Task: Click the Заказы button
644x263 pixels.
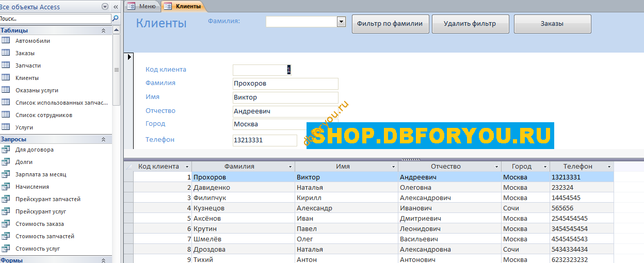Action: click(x=552, y=24)
